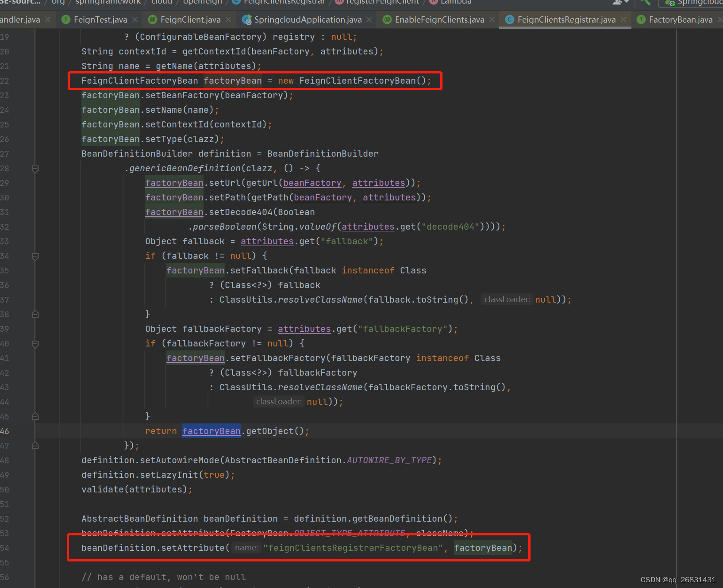Click the class icon on FeignClientsRegistrar.java tab
The height and width of the screenshot is (588, 723).
click(x=510, y=20)
